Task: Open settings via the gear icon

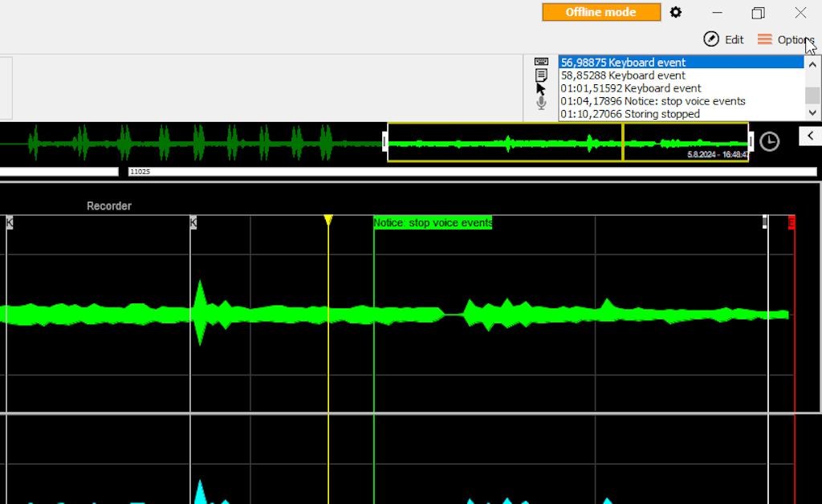Action: click(676, 12)
